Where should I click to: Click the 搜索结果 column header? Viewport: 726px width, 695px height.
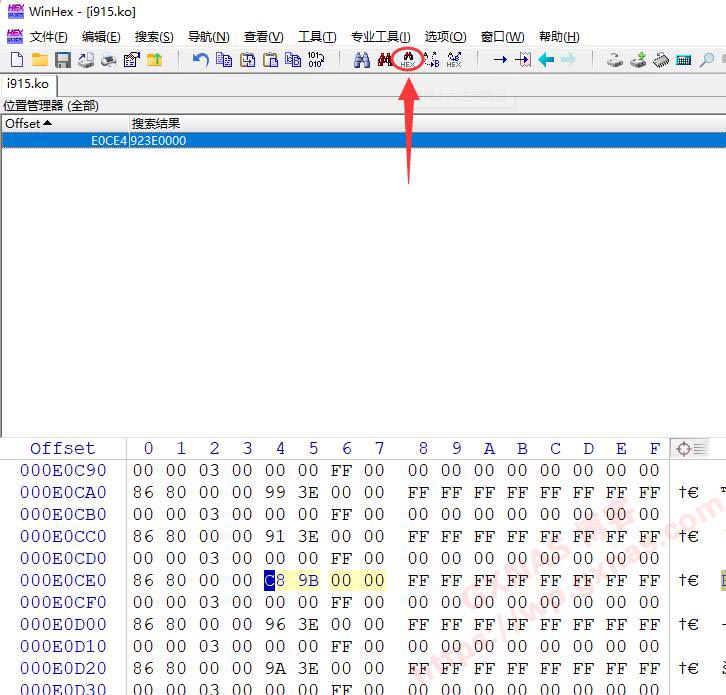click(x=156, y=123)
